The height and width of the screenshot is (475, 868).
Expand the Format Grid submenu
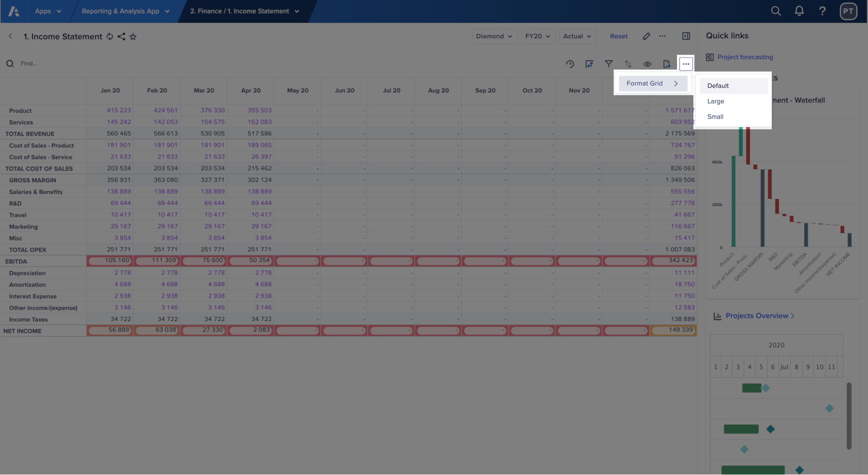[x=653, y=83]
